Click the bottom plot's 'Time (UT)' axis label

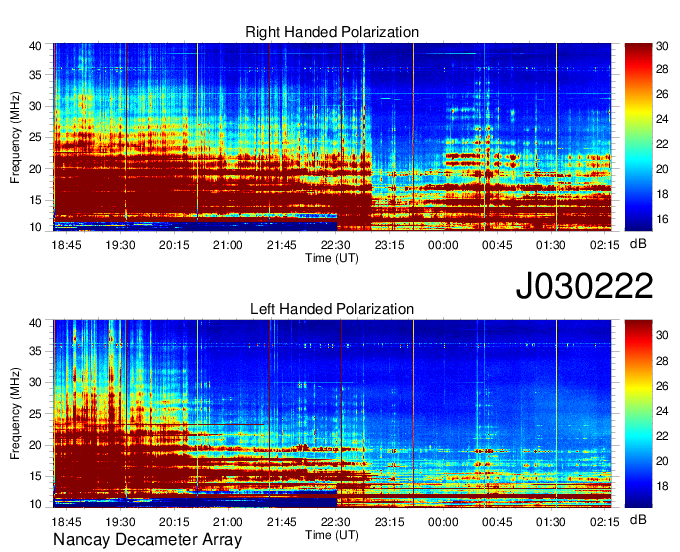click(332, 535)
